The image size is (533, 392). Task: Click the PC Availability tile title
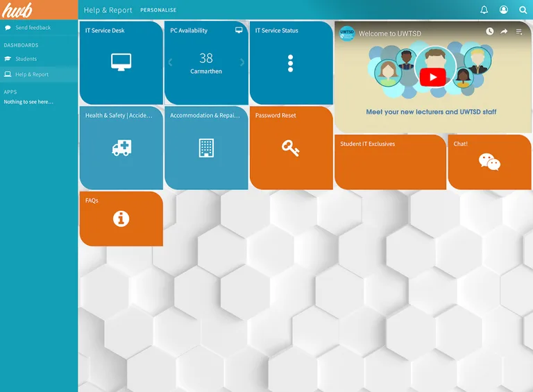click(x=189, y=31)
